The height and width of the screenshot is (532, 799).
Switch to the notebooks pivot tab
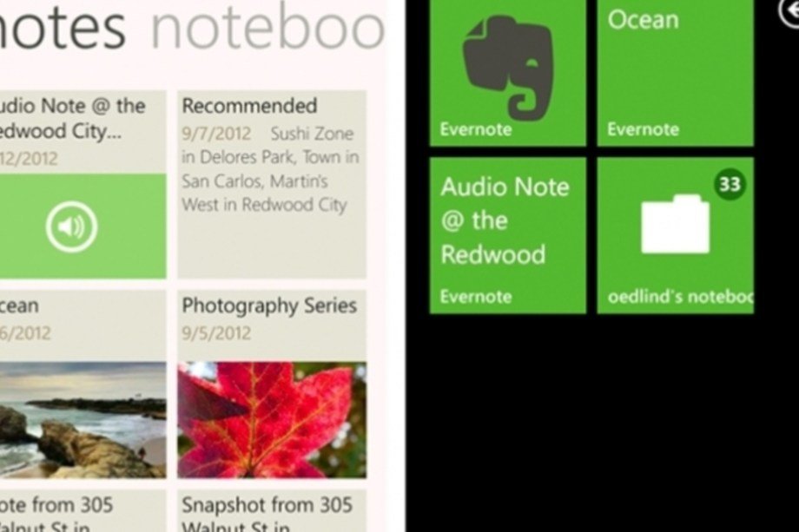[x=268, y=27]
